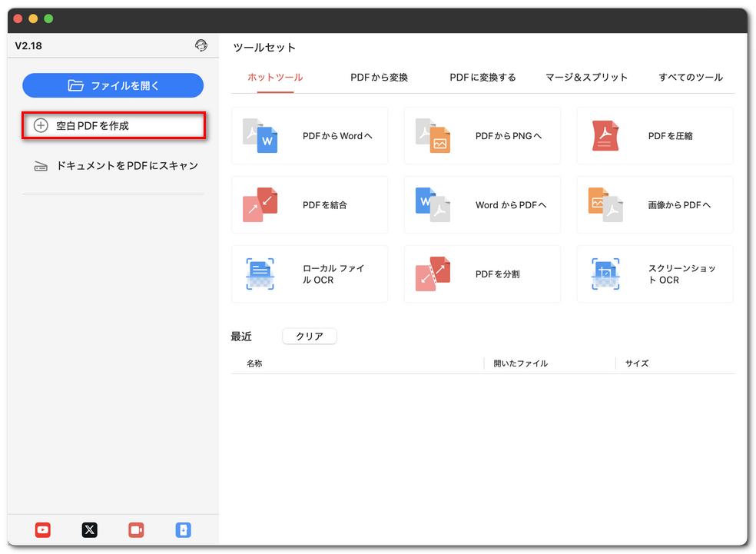Viewport: 756px width, 554px height.
Task: Show the すべてのツール tab
Action: point(690,77)
